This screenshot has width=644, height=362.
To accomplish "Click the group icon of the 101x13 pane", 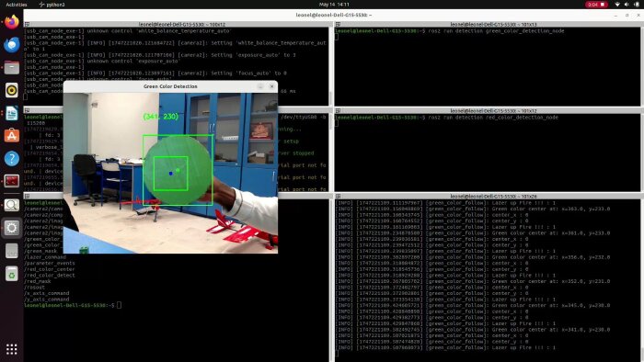I will coord(338,24).
